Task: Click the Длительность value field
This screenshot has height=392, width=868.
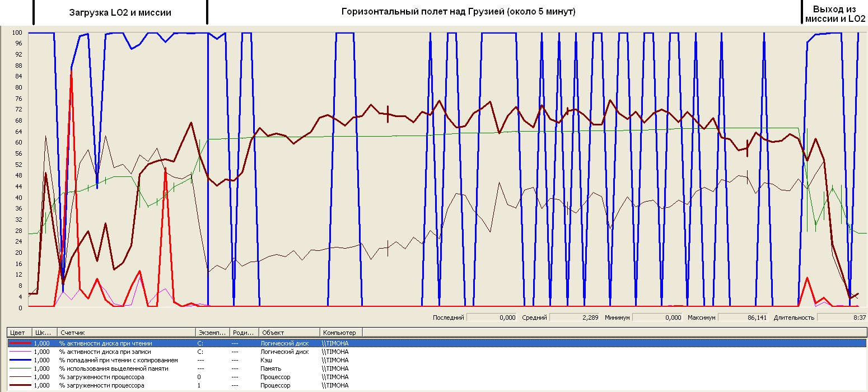Action: (841, 318)
